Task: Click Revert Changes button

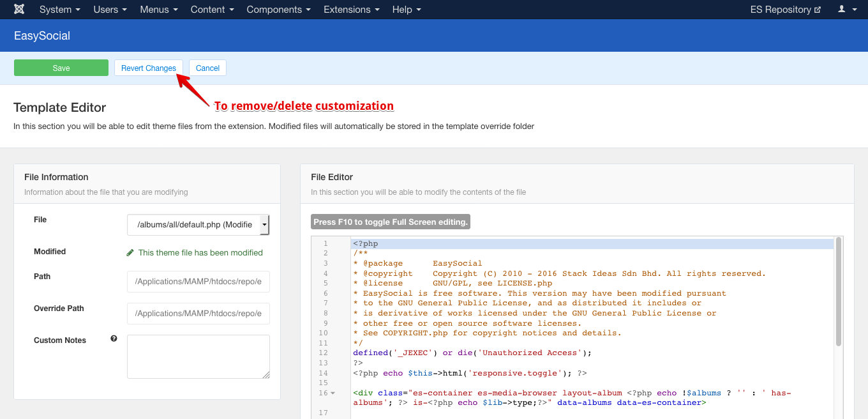Action: 149,68
